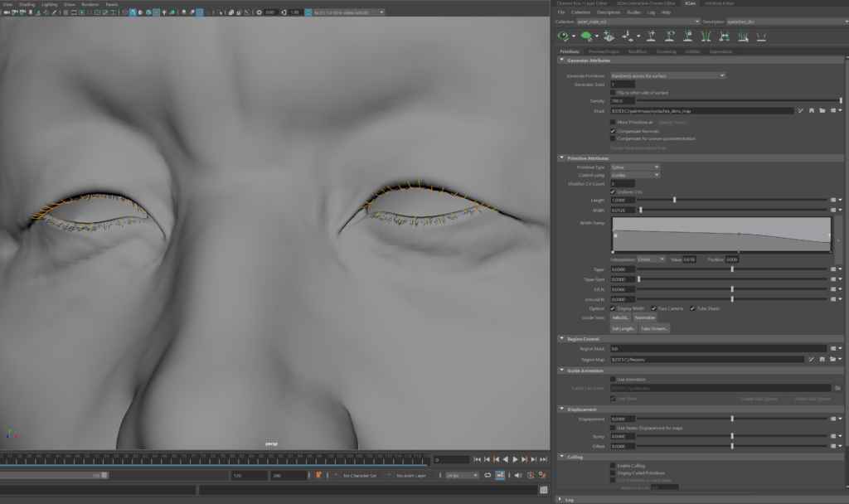
Task: Click the Set Length... button
Action: point(623,328)
